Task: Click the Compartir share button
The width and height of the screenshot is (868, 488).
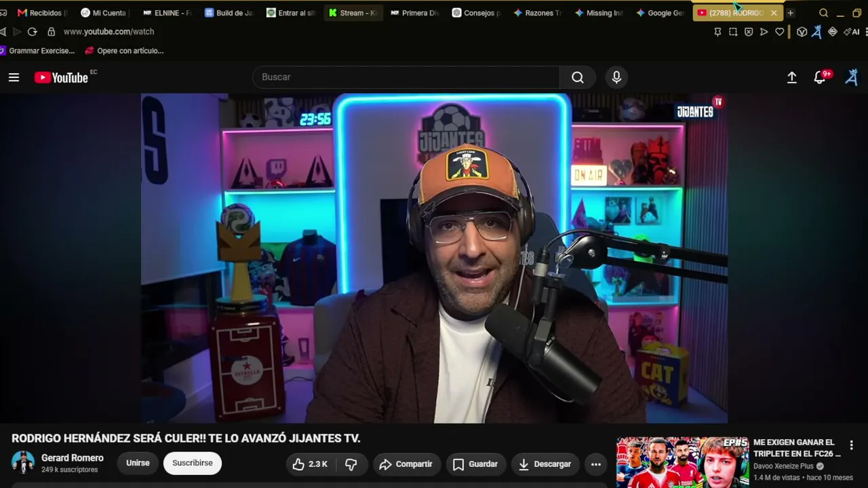Action: (x=406, y=464)
